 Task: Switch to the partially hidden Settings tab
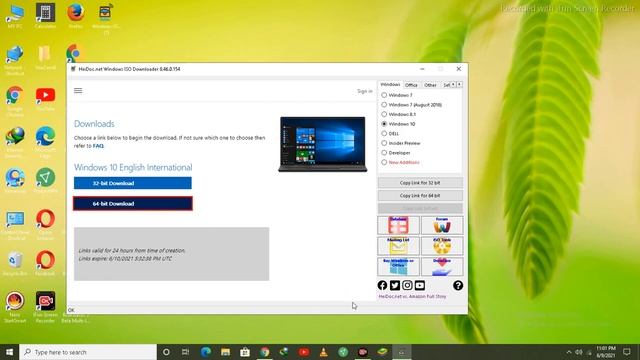click(x=446, y=85)
